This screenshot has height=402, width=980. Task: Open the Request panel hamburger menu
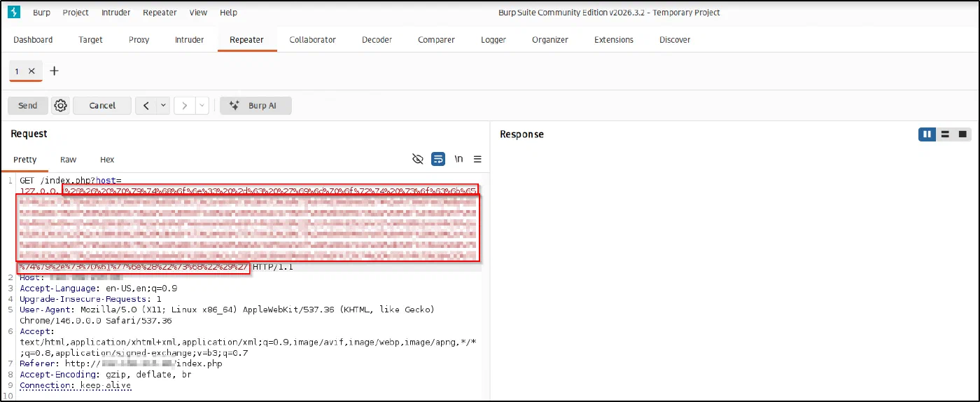[x=477, y=159]
